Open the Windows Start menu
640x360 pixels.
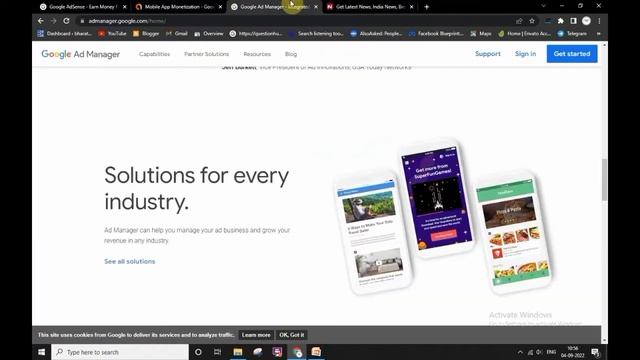coord(42,352)
